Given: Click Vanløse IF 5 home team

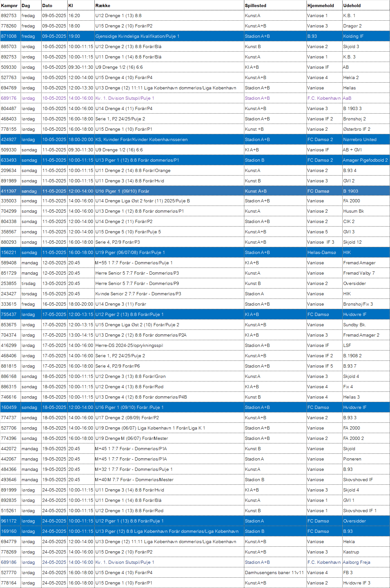Looking at the screenshot, I should pos(320,366).
